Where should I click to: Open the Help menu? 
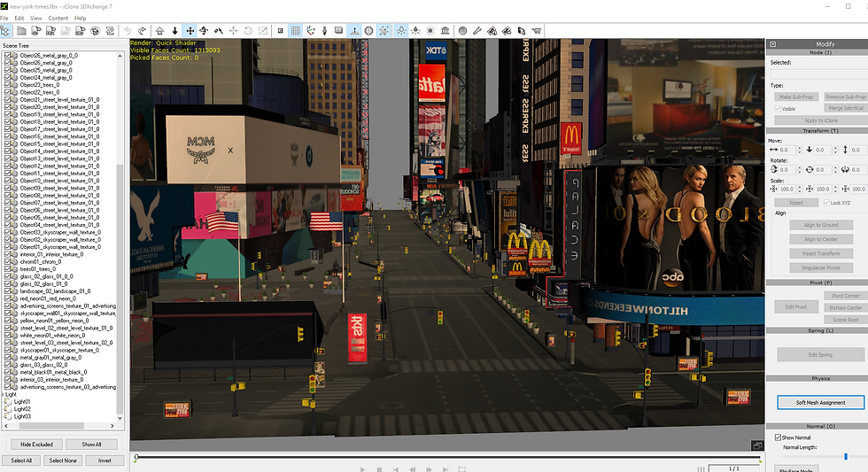pos(81,19)
